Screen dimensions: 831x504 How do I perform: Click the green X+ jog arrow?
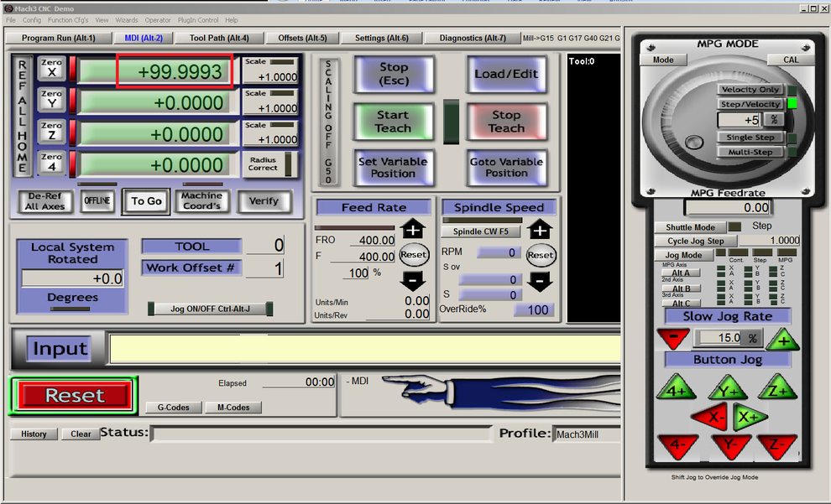point(749,417)
